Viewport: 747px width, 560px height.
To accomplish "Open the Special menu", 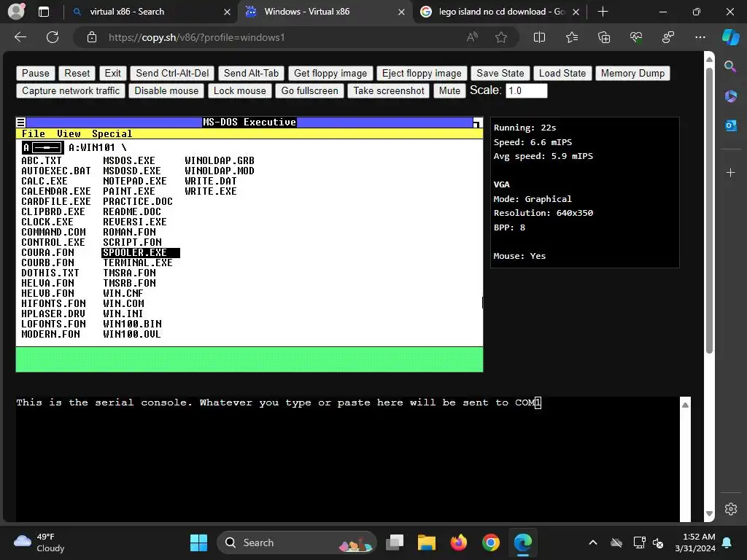I will (112, 134).
